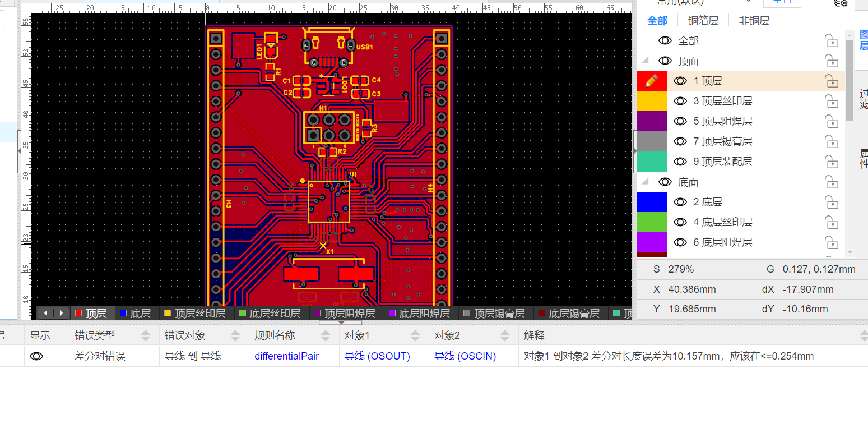The width and height of the screenshot is (868, 428).
Task: Lock the 7 顶层锡膏层 layer
Action: [831, 141]
